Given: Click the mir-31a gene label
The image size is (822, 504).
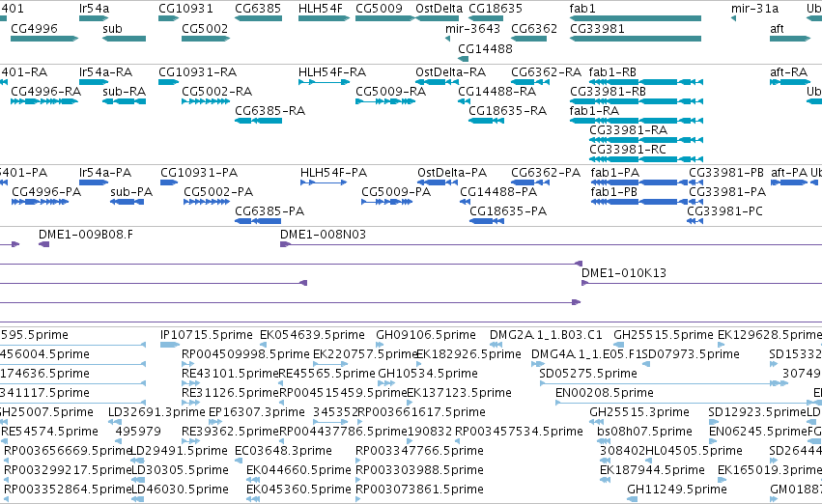Looking at the screenshot, I should [755, 9].
